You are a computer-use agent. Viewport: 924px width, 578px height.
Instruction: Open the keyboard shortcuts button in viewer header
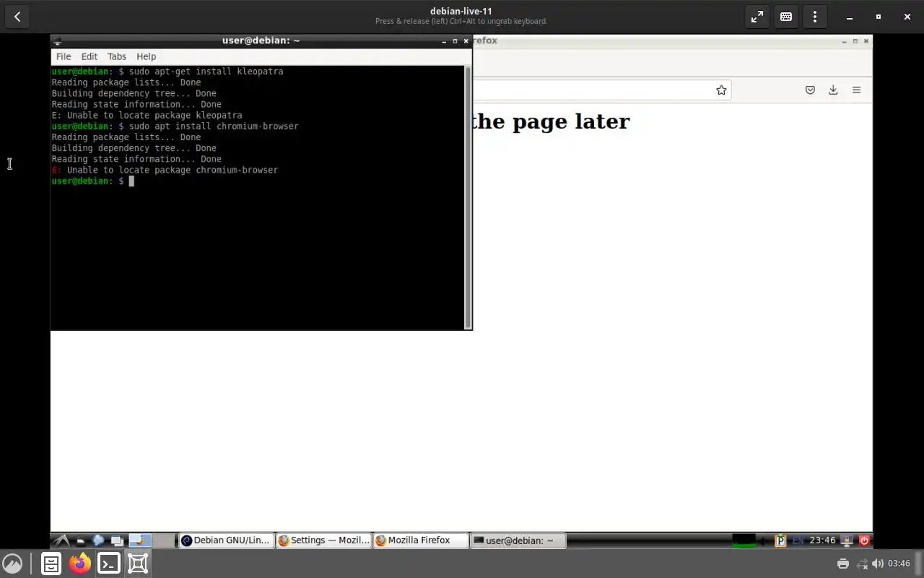pos(786,17)
